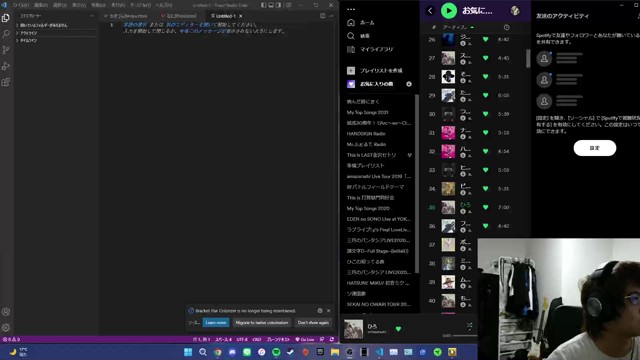Image resolution: width=640 pixels, height=360 pixels.
Task: Open the Extensions activity bar icon
Action: 6,82
